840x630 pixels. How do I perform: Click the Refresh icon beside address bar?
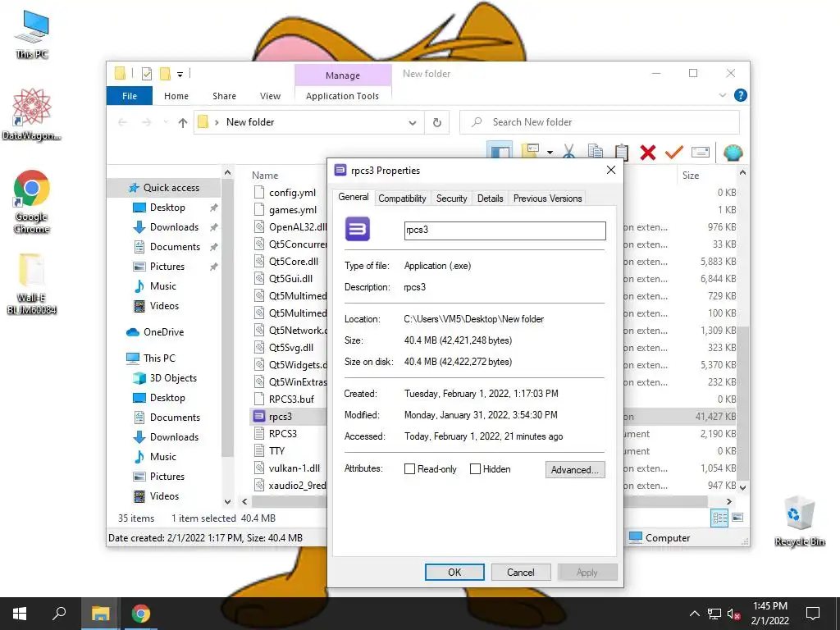point(437,123)
